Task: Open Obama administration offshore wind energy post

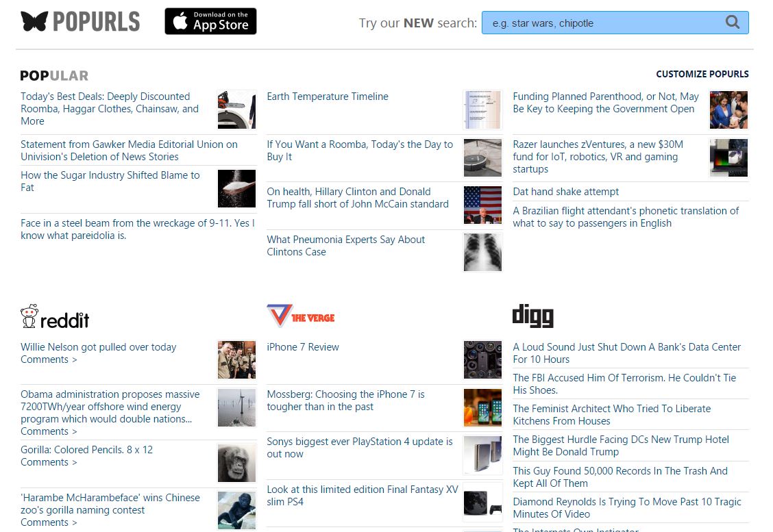Action: (x=110, y=407)
